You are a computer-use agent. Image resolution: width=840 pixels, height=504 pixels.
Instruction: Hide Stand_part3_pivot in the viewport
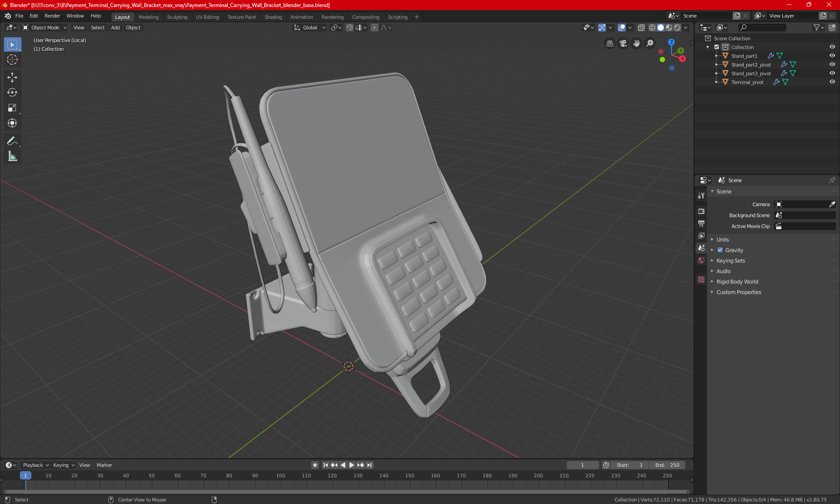click(x=832, y=73)
